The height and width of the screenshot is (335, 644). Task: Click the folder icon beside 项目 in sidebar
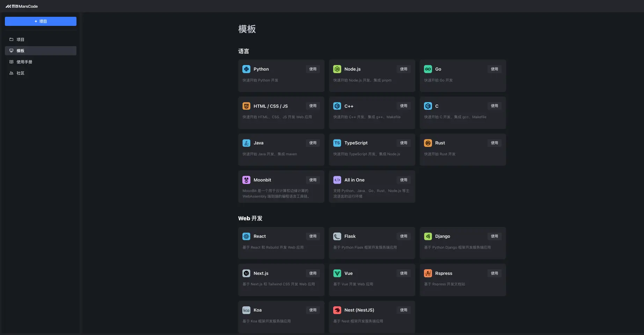click(x=11, y=40)
